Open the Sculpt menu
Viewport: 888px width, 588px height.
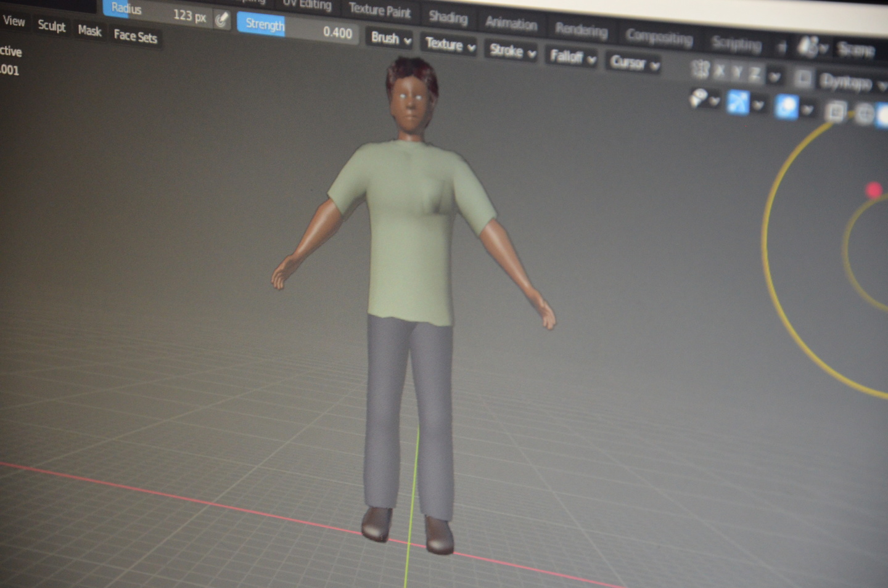[x=52, y=26]
